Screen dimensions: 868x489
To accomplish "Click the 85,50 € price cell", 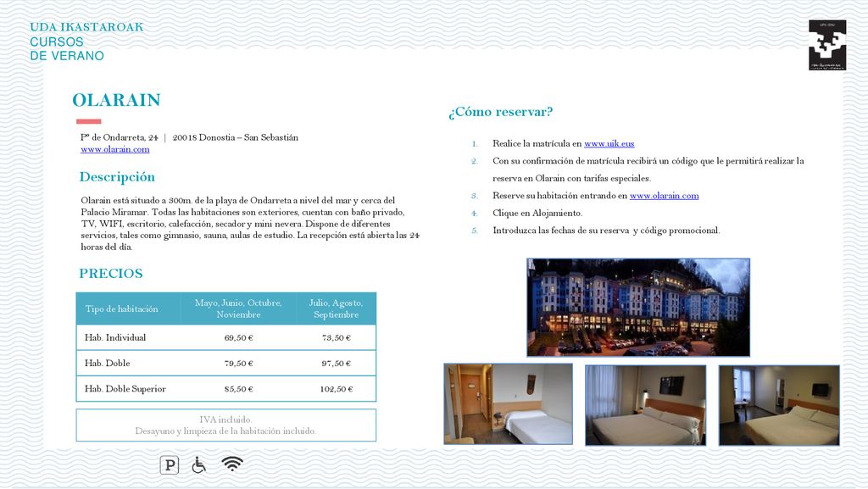I will [238, 389].
